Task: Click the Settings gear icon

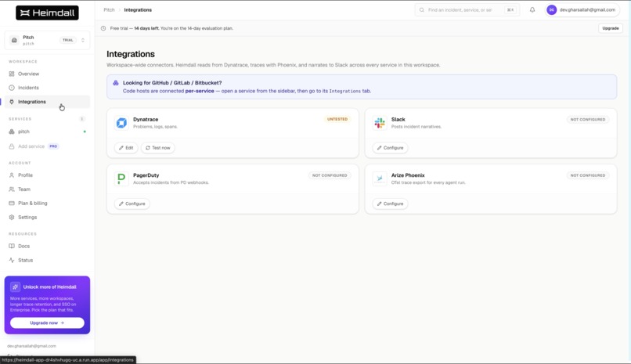Action: tap(12, 217)
